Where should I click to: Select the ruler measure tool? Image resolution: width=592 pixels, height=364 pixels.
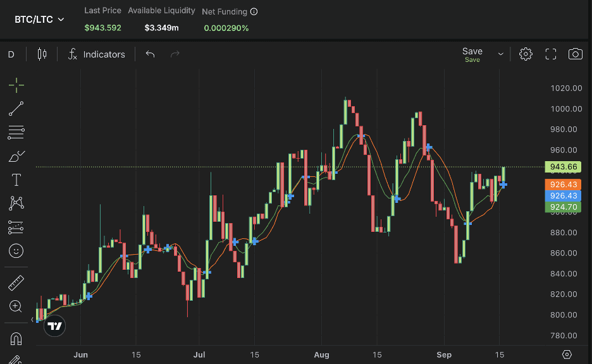coord(16,283)
